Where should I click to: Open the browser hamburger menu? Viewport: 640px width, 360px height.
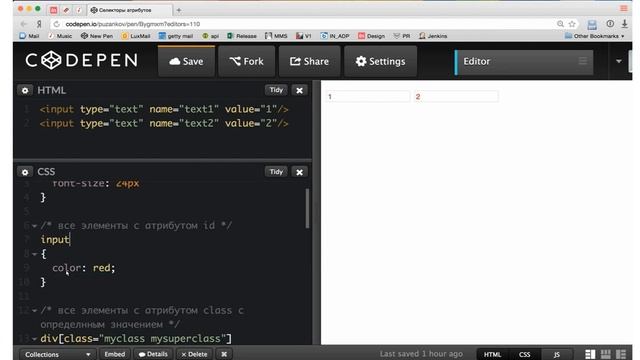coord(624,9)
